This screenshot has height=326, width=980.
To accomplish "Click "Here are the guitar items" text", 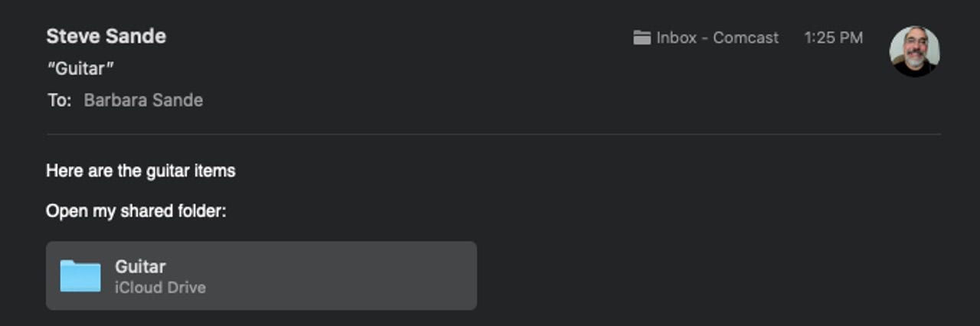I will point(140,171).
